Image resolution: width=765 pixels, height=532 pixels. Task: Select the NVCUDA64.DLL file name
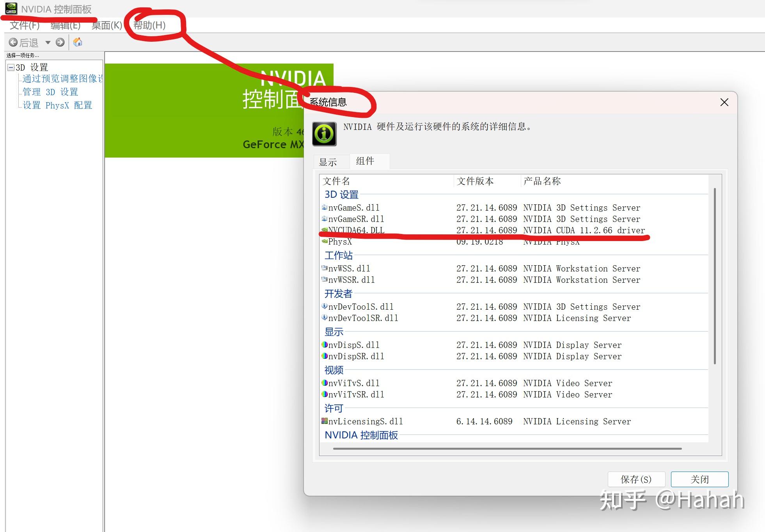356,230
